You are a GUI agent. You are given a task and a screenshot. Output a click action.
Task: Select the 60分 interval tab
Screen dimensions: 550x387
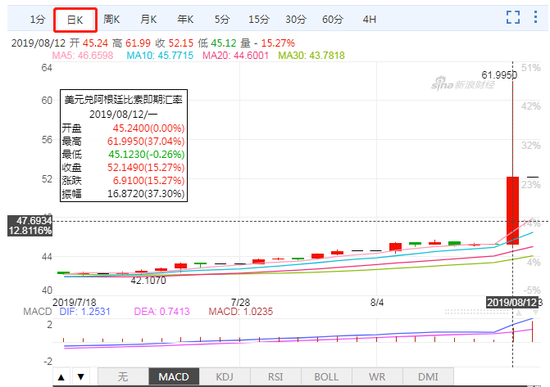pos(333,19)
